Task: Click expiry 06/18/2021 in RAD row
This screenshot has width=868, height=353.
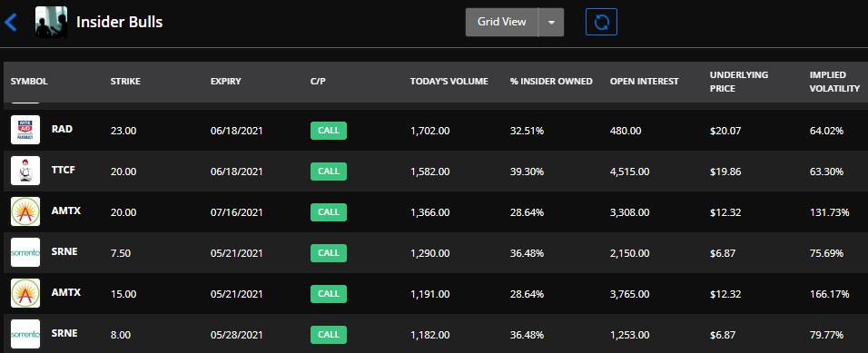Action: pyautogui.click(x=237, y=132)
